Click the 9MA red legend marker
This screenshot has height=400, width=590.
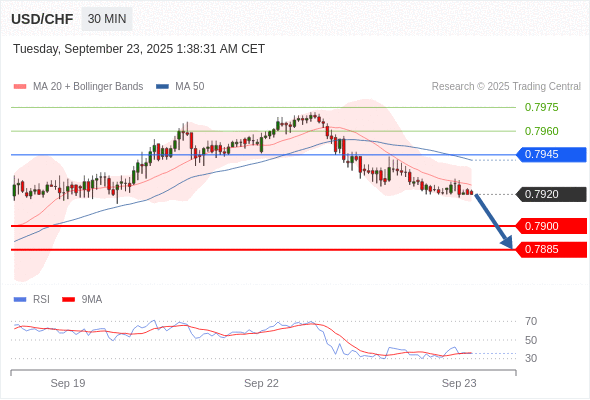click(x=68, y=300)
